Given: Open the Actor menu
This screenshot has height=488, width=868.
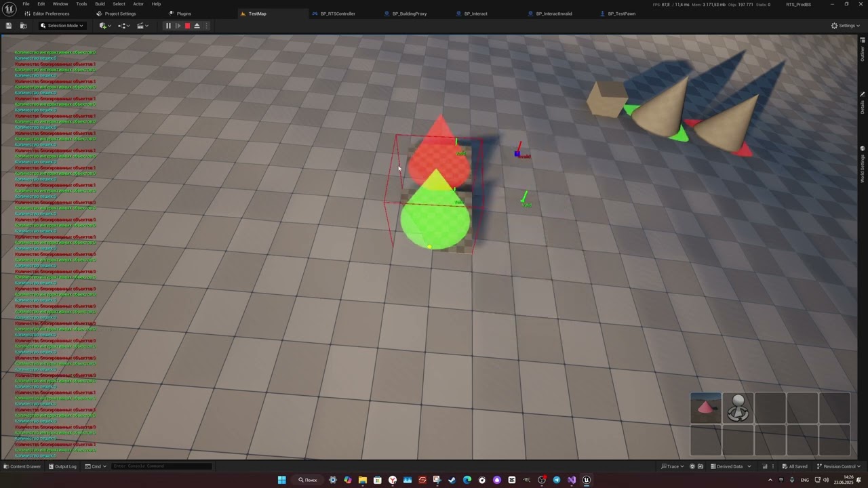Looking at the screenshot, I should [138, 4].
